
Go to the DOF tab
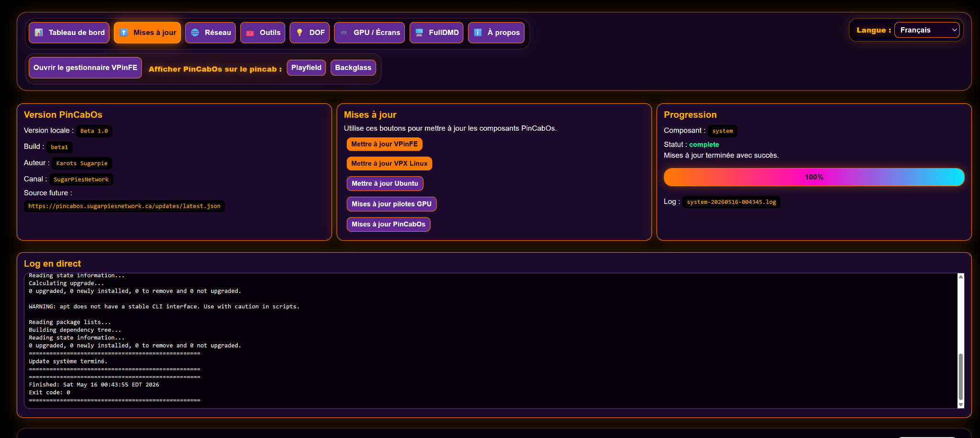pyautogui.click(x=310, y=33)
